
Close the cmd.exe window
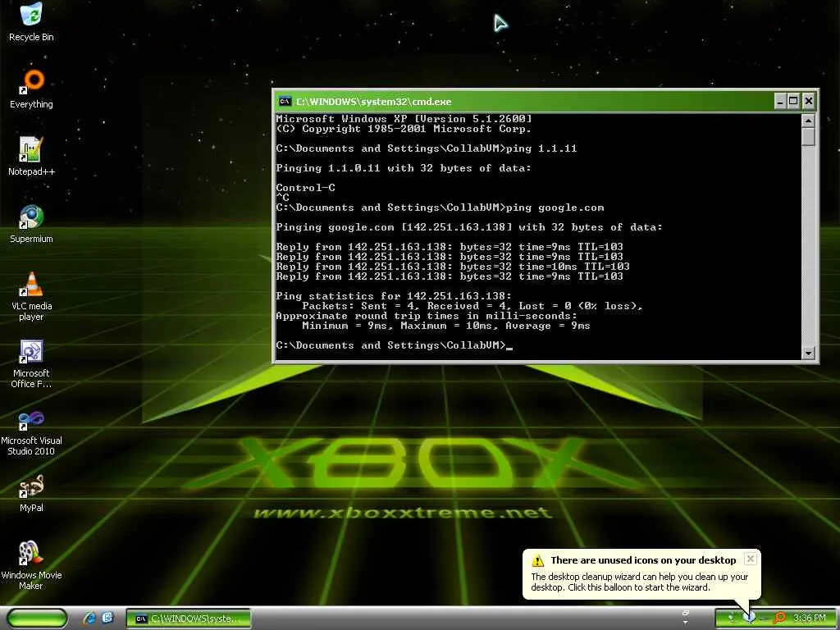tap(808, 101)
